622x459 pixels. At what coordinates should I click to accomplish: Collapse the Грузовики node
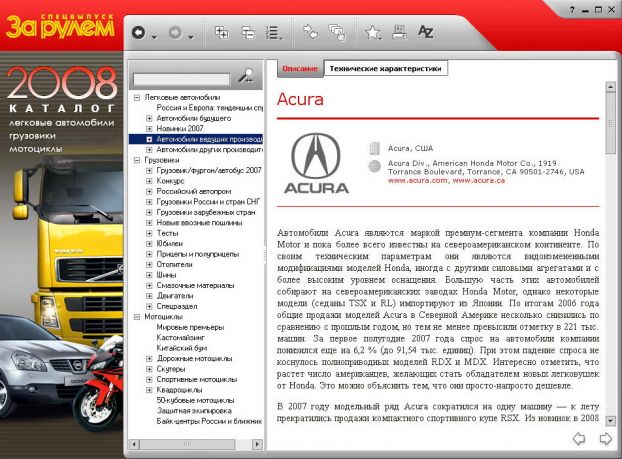click(137, 160)
